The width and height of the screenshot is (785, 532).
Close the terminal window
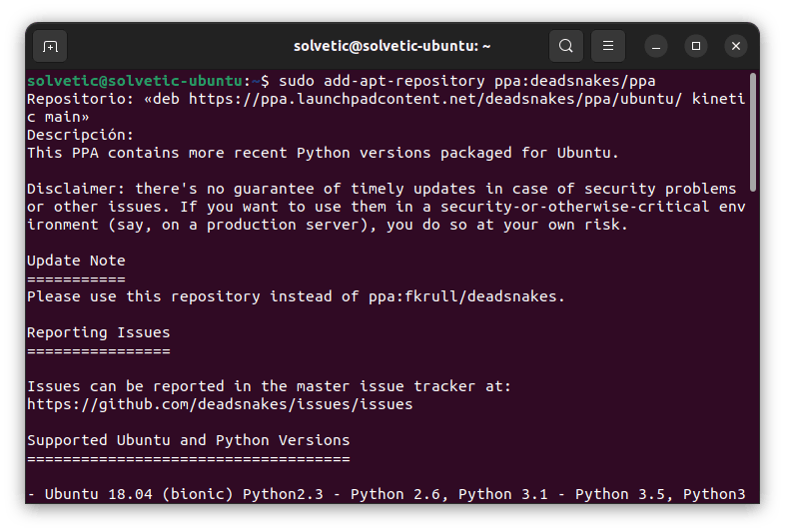click(736, 46)
